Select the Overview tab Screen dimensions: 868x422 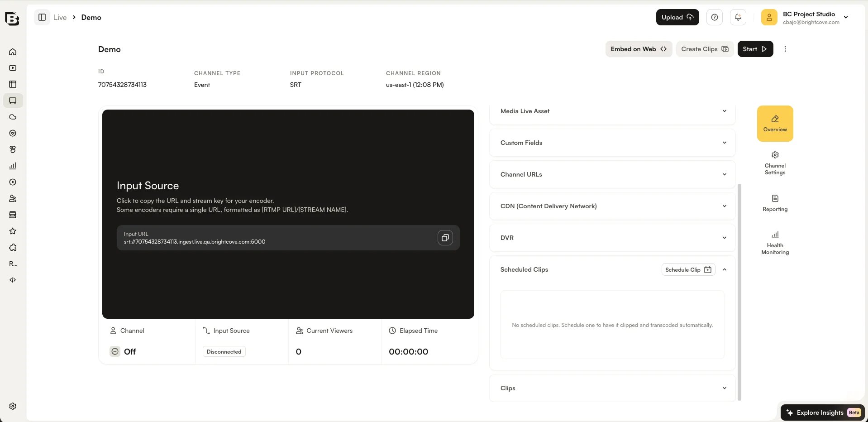click(775, 124)
